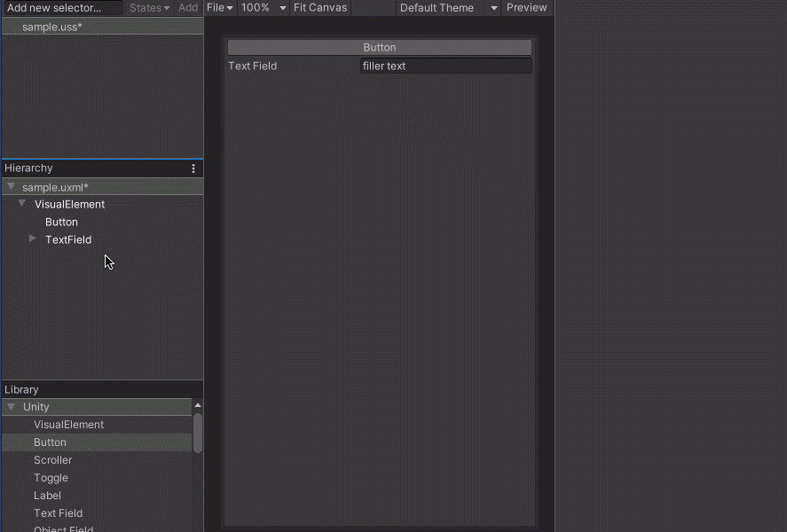Select Button in the Hierarchy tree
Screen dimensions: 787x532
(61, 223)
